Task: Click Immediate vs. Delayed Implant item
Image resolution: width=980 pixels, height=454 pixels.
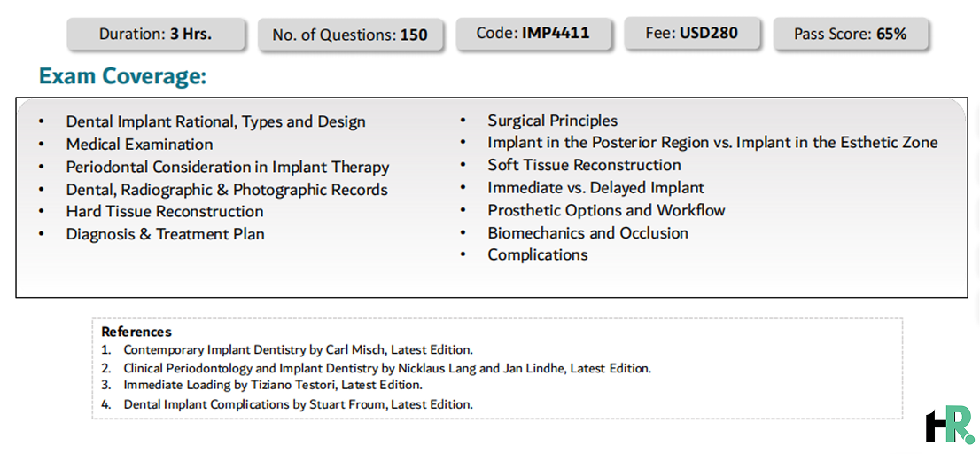Action: tap(596, 188)
